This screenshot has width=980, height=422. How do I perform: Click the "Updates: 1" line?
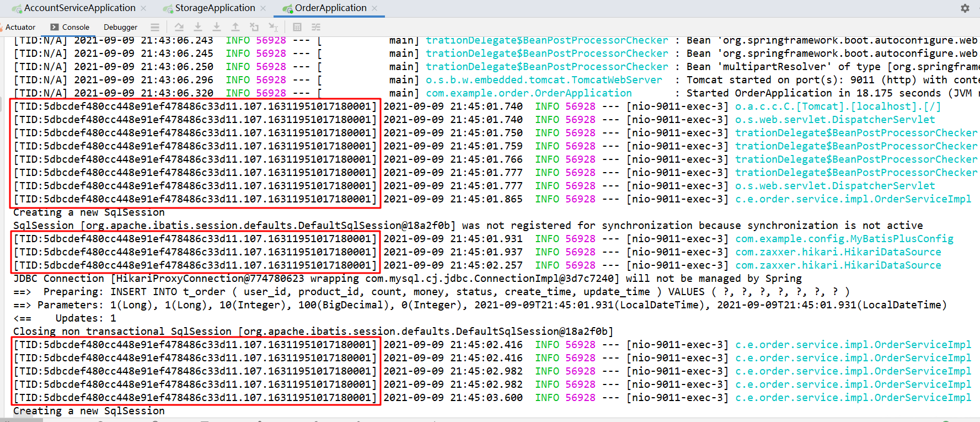[x=65, y=318]
